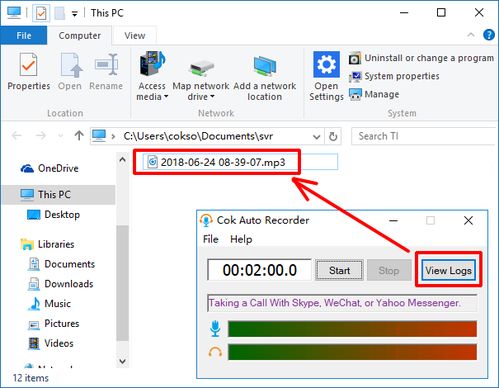
Task: Open System properties from ribbon
Action: (394, 76)
